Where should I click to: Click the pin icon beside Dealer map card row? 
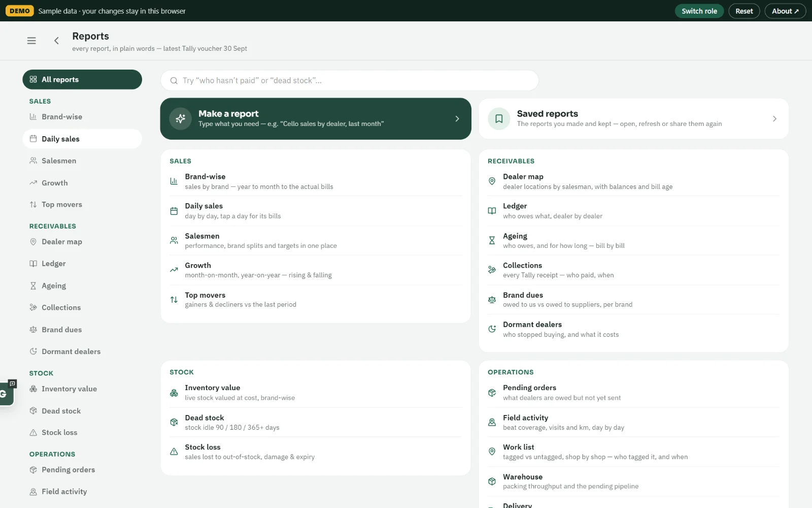click(492, 181)
